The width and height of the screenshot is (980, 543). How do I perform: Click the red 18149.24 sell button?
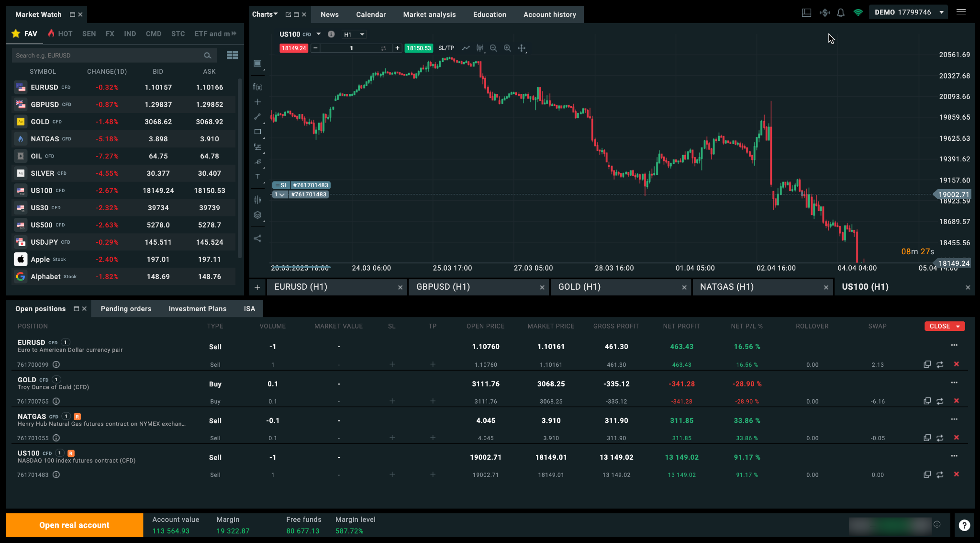(x=294, y=48)
